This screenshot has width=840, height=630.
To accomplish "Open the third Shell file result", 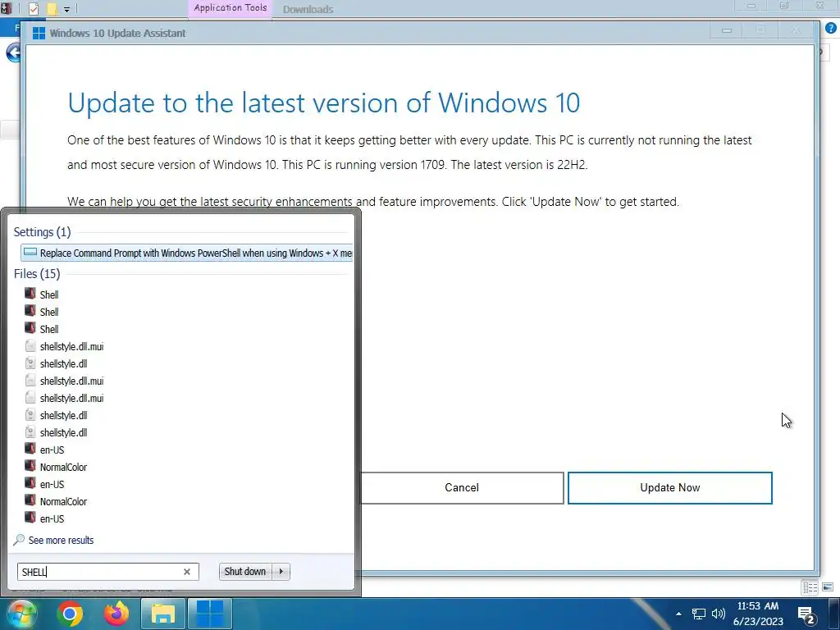I will pos(48,329).
